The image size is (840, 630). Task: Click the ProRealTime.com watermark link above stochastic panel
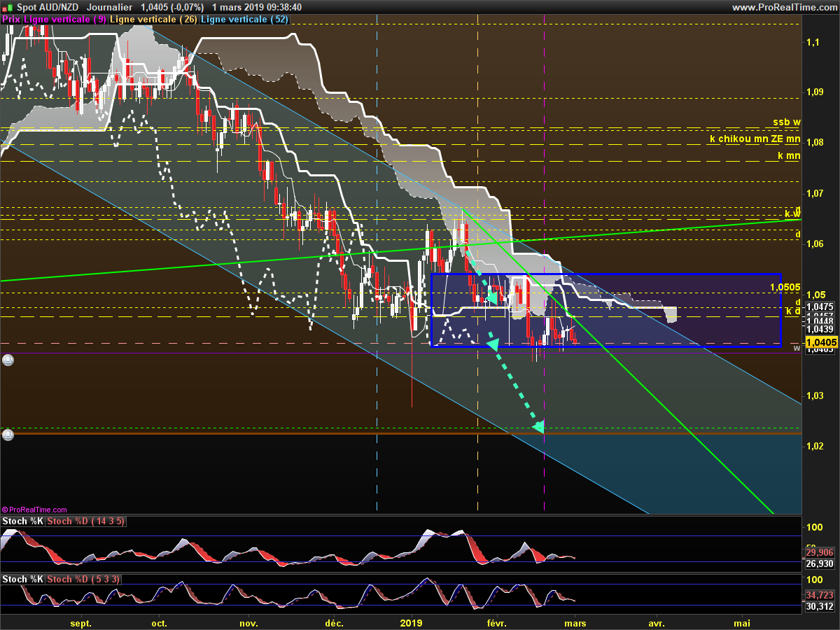tap(34, 510)
